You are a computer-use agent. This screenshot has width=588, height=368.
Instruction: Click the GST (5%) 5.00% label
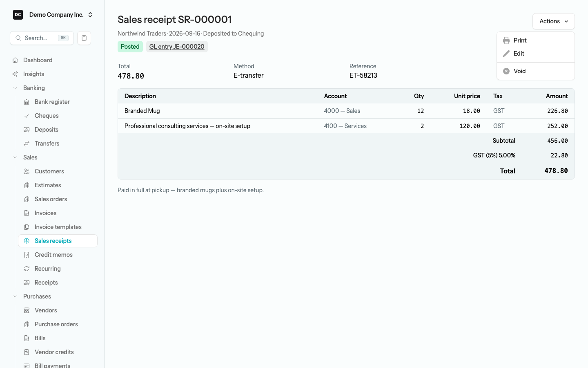pyautogui.click(x=494, y=155)
